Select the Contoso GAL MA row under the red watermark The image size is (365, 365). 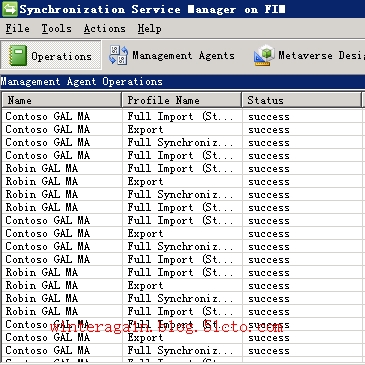pyautogui.click(x=182, y=324)
